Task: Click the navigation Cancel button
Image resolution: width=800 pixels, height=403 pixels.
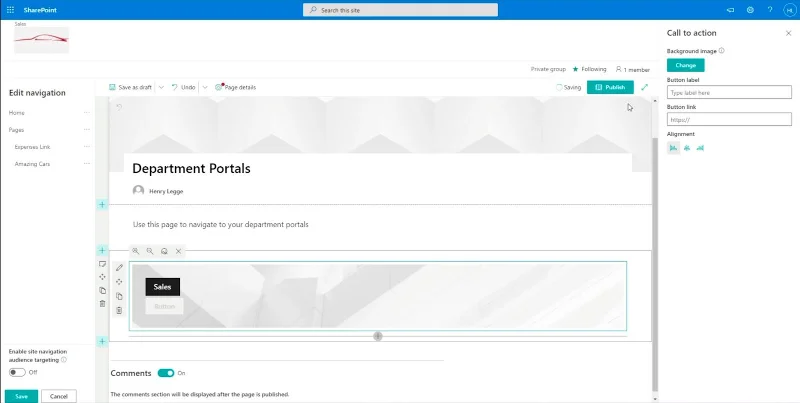Action: point(59,396)
